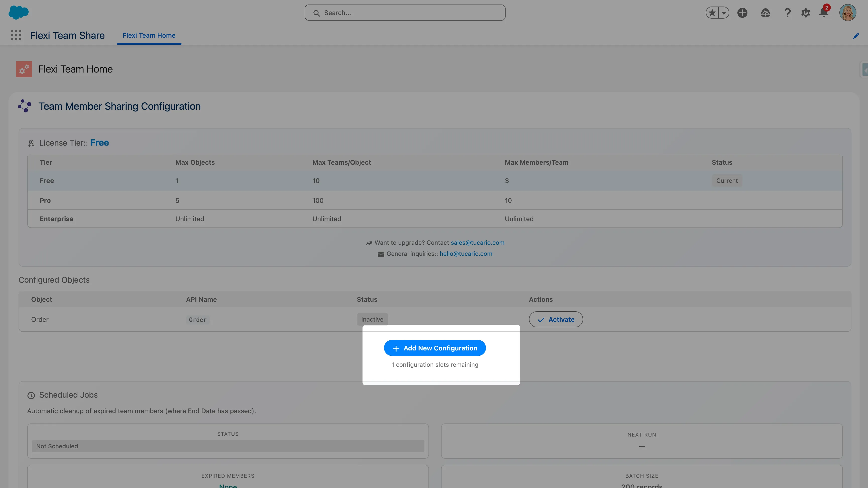Image resolution: width=868 pixels, height=488 pixels.
Task: Open Salesforce Help question mark icon
Action: tap(787, 13)
